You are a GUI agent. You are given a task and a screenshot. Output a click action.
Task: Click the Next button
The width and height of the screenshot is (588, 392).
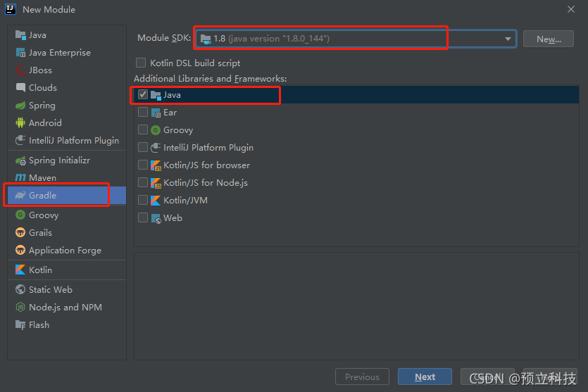(x=425, y=377)
